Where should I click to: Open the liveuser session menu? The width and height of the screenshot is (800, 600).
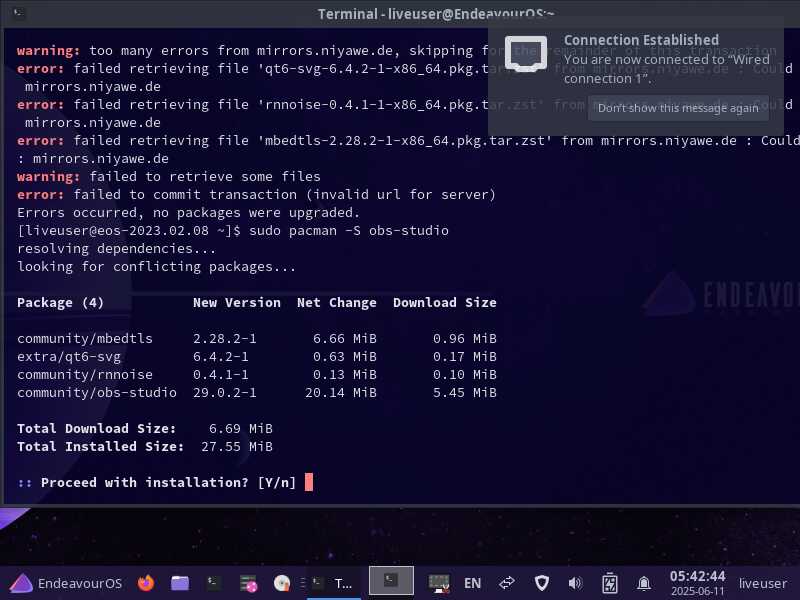click(763, 583)
